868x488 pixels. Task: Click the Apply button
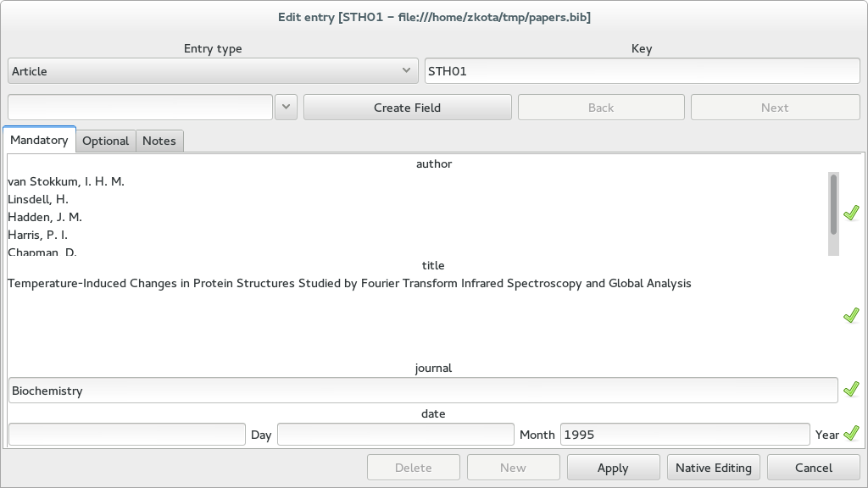613,468
